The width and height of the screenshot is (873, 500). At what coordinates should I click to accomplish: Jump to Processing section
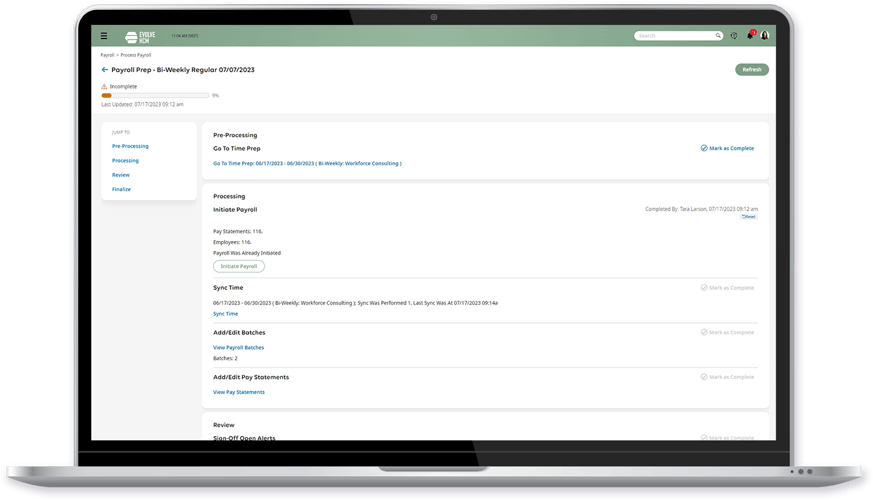[125, 160]
